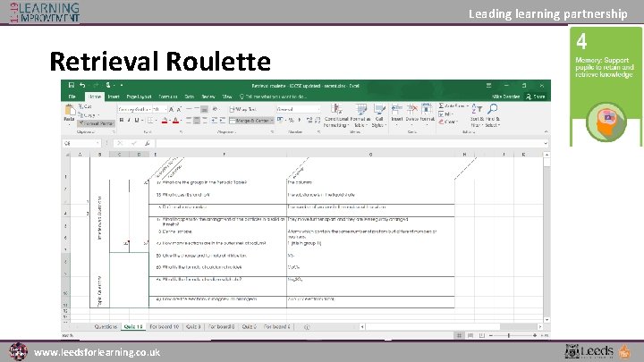Switch to Page Layout view in status bar
Screen dimensions: 644x362
coord(470,335)
